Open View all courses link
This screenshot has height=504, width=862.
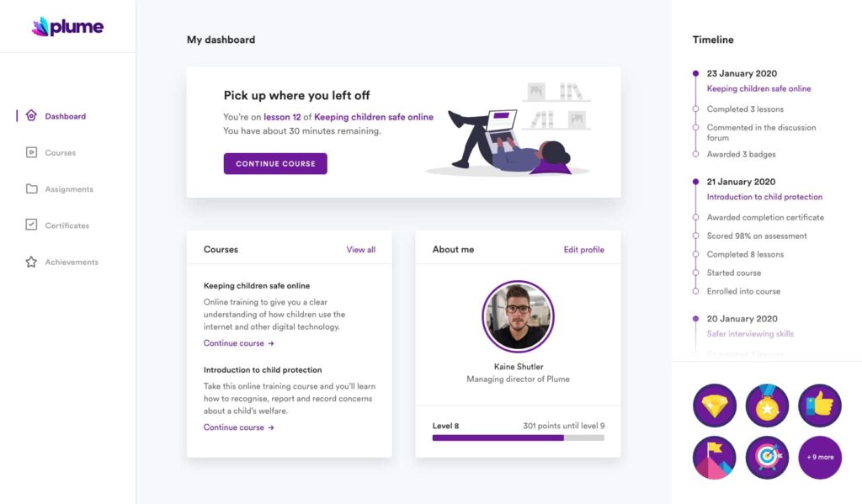pyautogui.click(x=360, y=250)
